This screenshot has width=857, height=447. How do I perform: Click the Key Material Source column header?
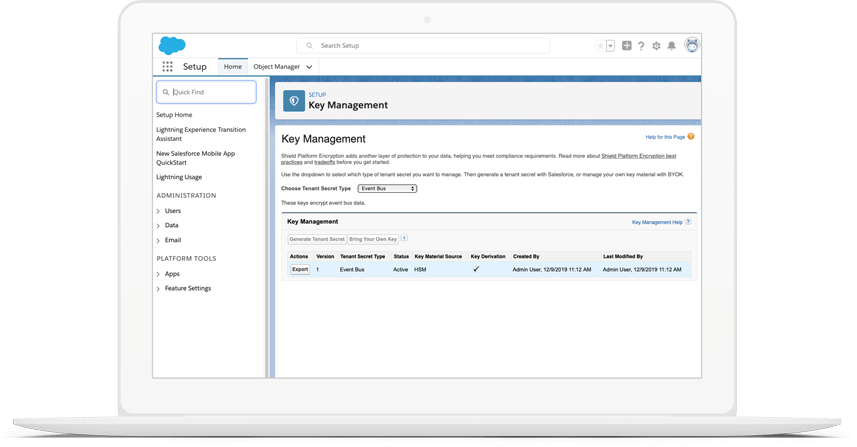[x=438, y=256]
